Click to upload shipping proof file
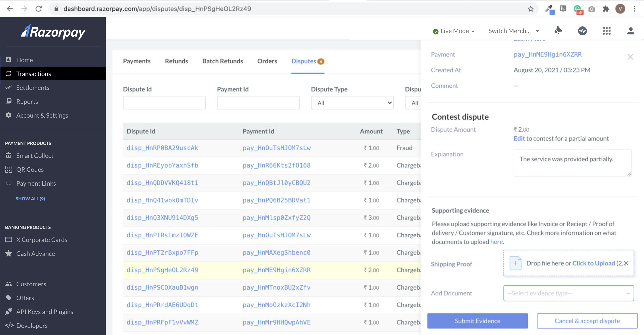Viewport: 644px width, 335px height. tap(593, 263)
